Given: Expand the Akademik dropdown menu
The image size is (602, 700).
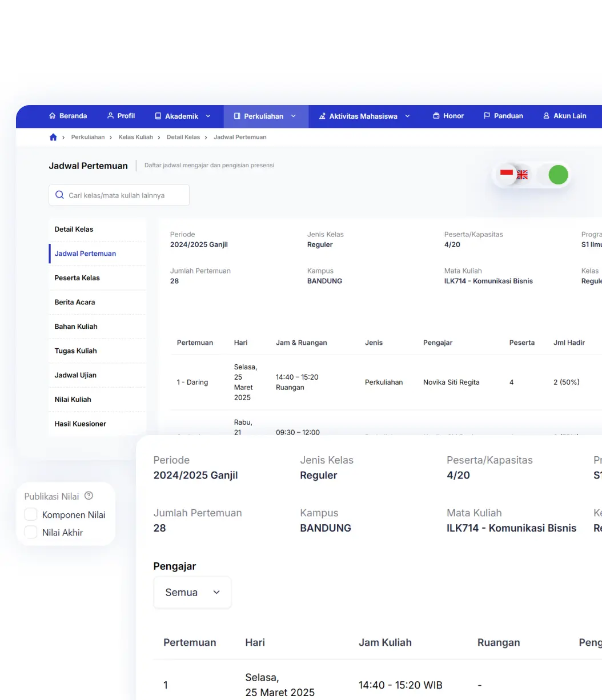Looking at the screenshot, I should click(x=182, y=116).
